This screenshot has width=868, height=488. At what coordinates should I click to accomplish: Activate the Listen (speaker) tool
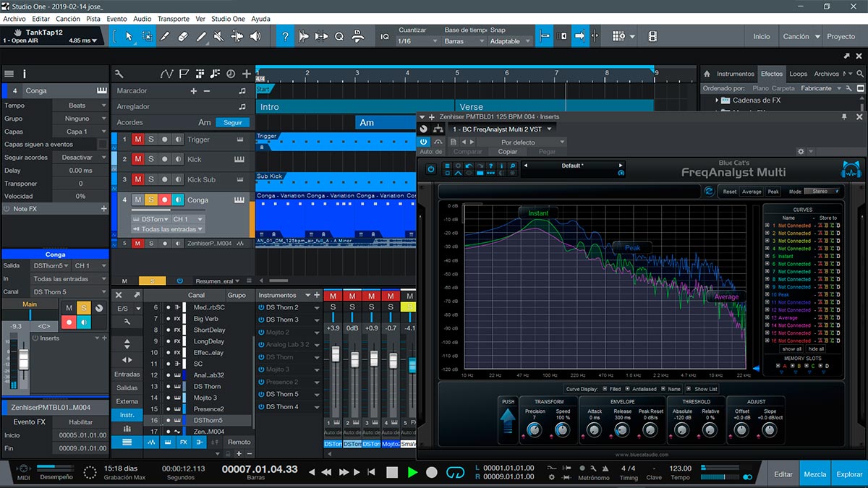coord(255,35)
